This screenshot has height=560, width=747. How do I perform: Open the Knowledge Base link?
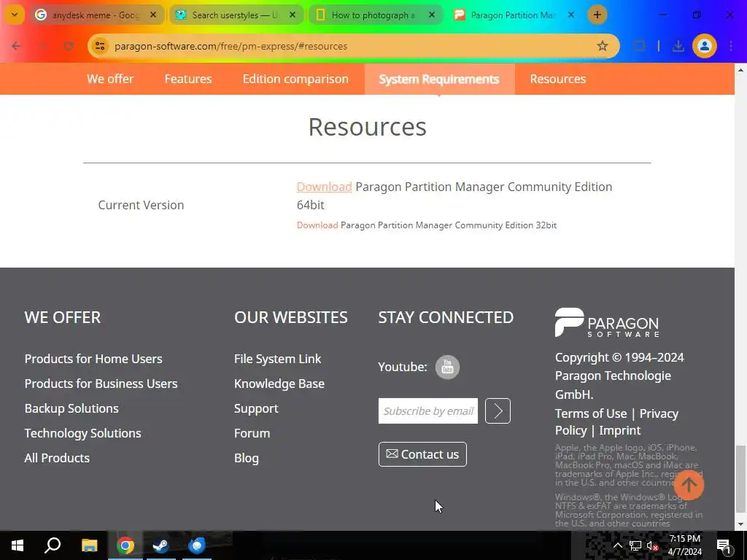[279, 384]
